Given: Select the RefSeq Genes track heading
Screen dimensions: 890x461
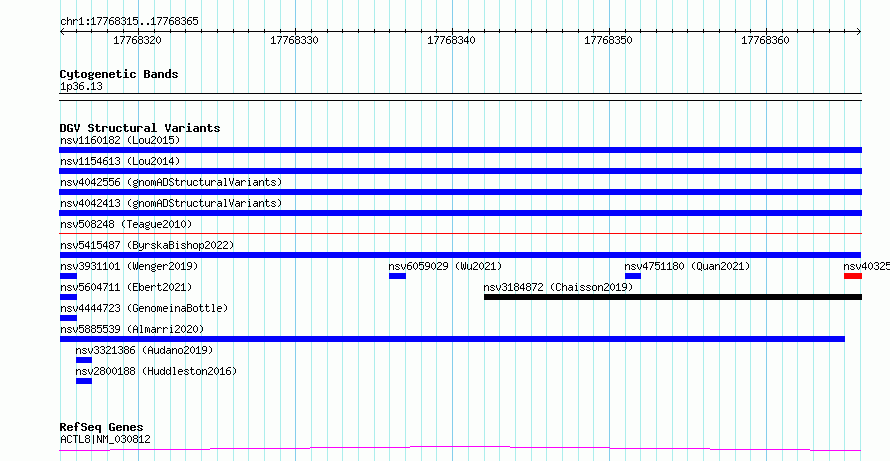Looking at the screenshot, I should [x=102, y=427].
